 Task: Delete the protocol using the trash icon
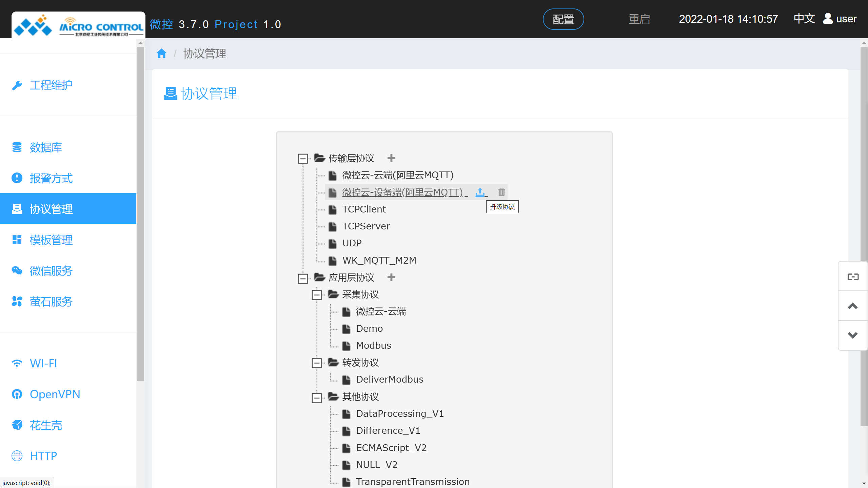click(x=501, y=192)
